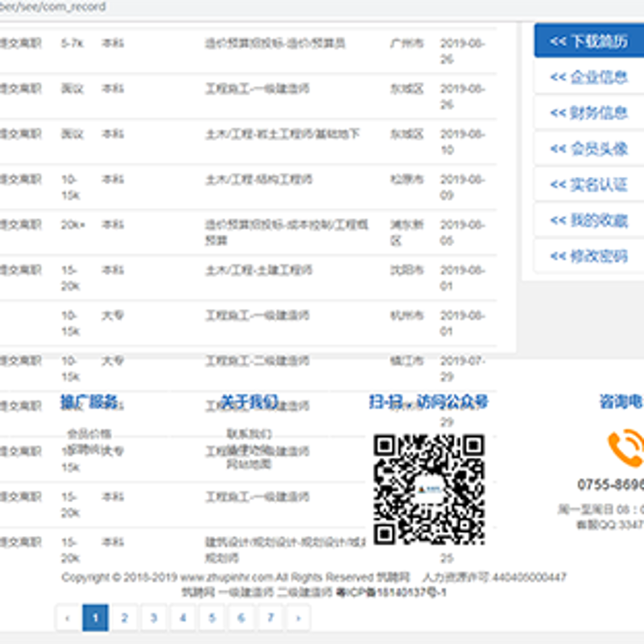Click the QR code image for 公众号
The width and height of the screenshot is (644, 644).
[x=429, y=489]
